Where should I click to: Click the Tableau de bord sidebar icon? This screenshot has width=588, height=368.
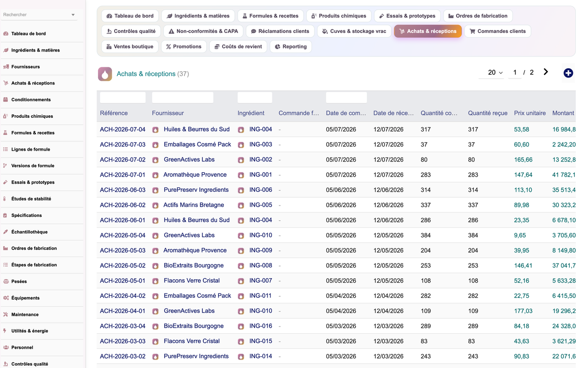pyautogui.click(x=6, y=34)
